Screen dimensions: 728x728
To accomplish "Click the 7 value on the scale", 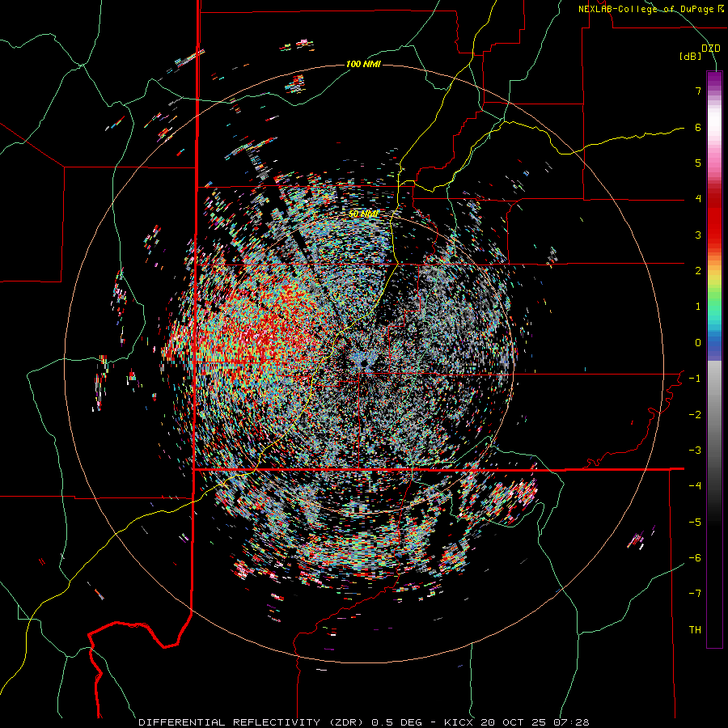I will tap(698, 91).
